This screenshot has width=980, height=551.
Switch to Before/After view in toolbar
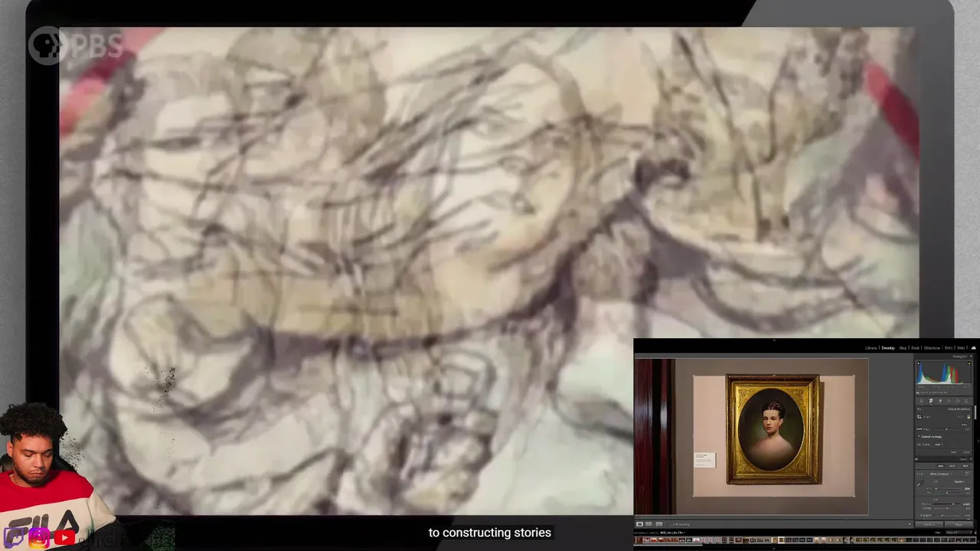pos(658,524)
